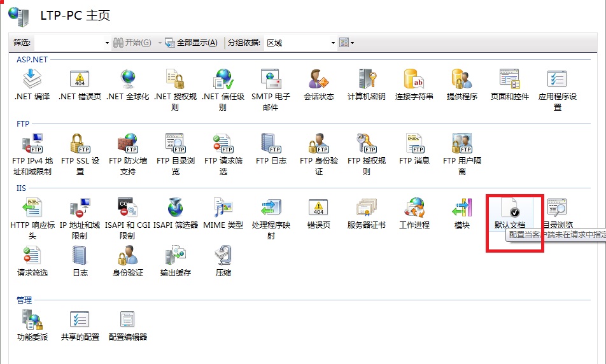Open the view mode dropdown button
The height and width of the screenshot is (364, 606).
click(x=347, y=43)
